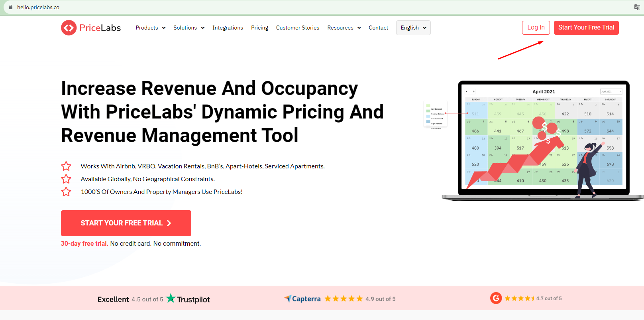
Task: Click the main headline 'Increase Revenue And Occupancy'
Action: (210, 88)
